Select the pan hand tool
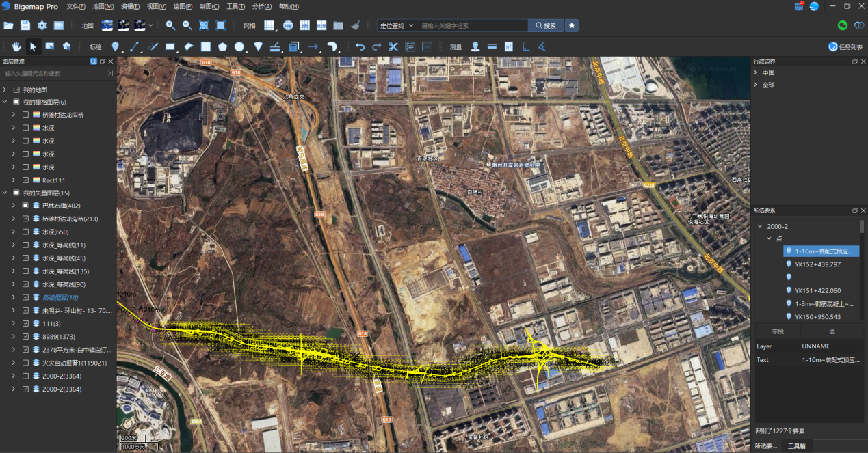The width and height of the screenshot is (868, 453). click(17, 46)
